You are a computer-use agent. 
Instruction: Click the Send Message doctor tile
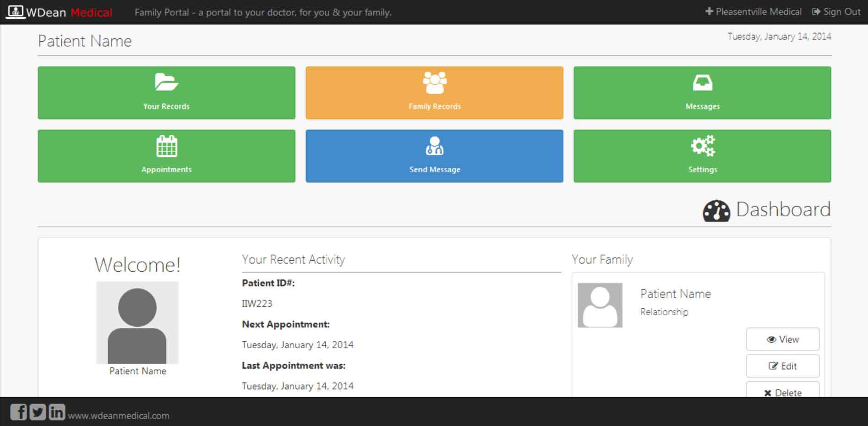click(434, 156)
